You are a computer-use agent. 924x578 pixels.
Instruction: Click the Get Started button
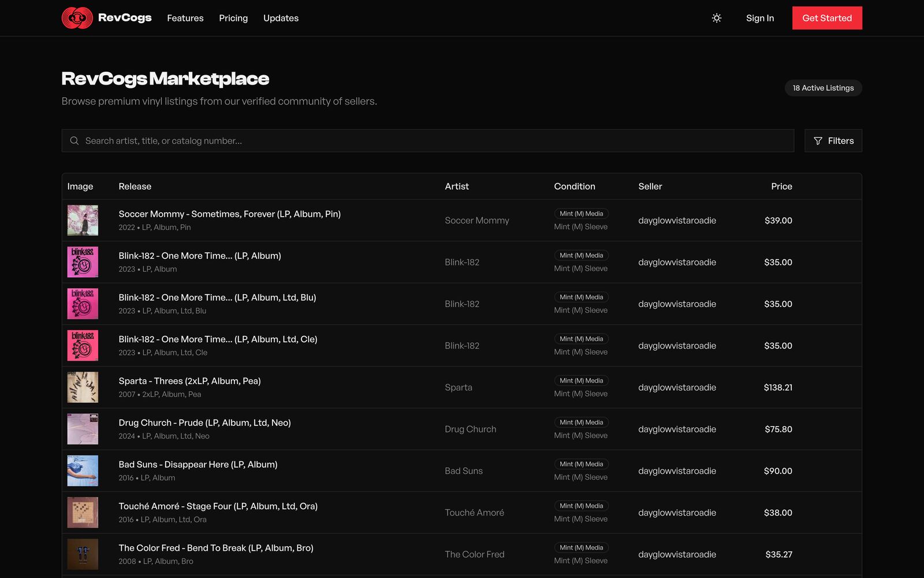827,18
